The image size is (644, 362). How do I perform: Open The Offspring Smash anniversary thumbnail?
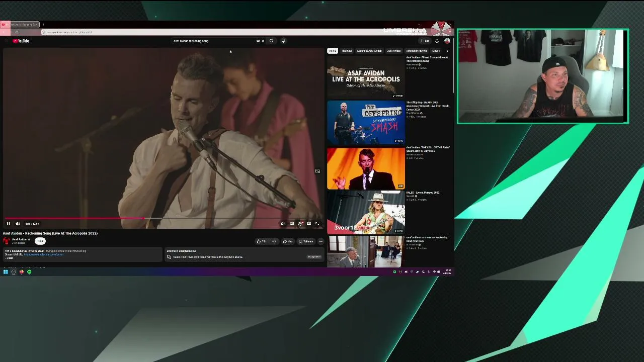click(x=366, y=122)
